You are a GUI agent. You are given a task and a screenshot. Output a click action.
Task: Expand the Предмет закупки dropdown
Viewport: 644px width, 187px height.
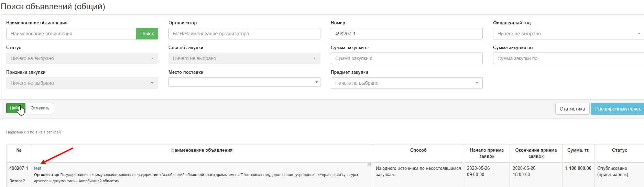tap(407, 83)
